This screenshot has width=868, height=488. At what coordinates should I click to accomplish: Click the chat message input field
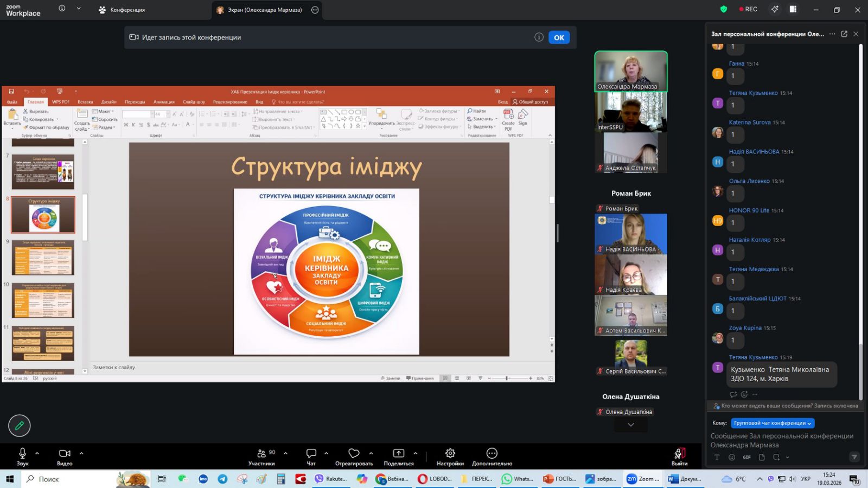[x=781, y=440]
